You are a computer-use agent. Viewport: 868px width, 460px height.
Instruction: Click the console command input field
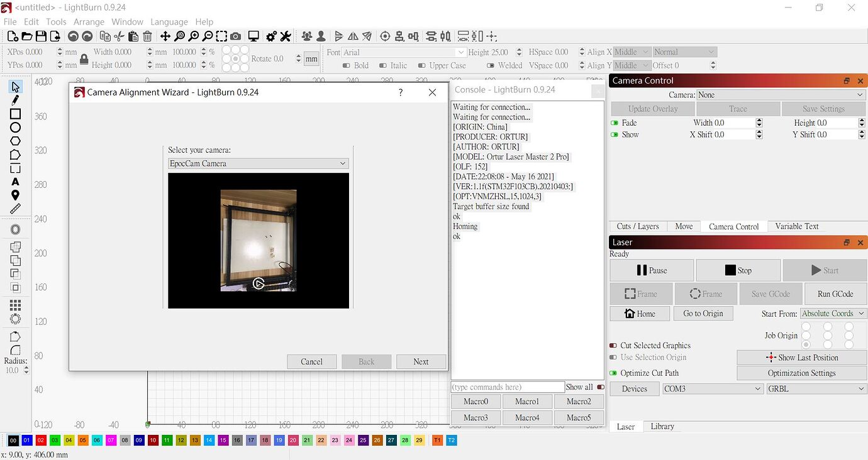(x=508, y=387)
